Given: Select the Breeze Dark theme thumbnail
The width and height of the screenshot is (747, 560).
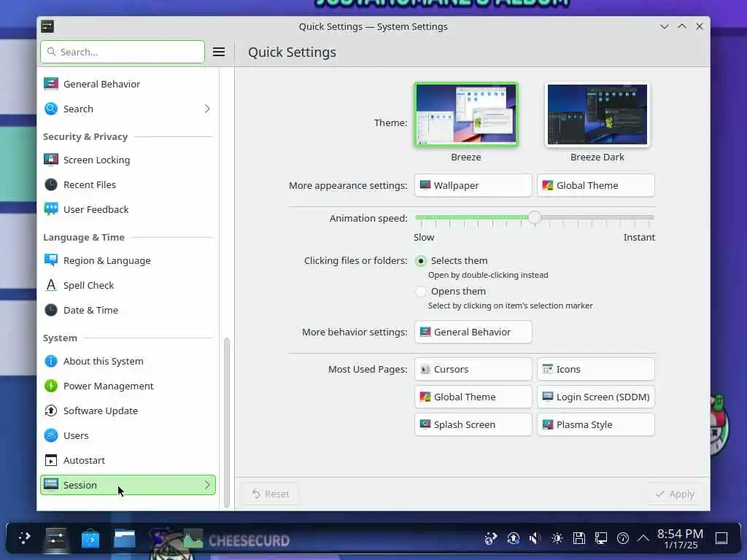Looking at the screenshot, I should click(597, 114).
